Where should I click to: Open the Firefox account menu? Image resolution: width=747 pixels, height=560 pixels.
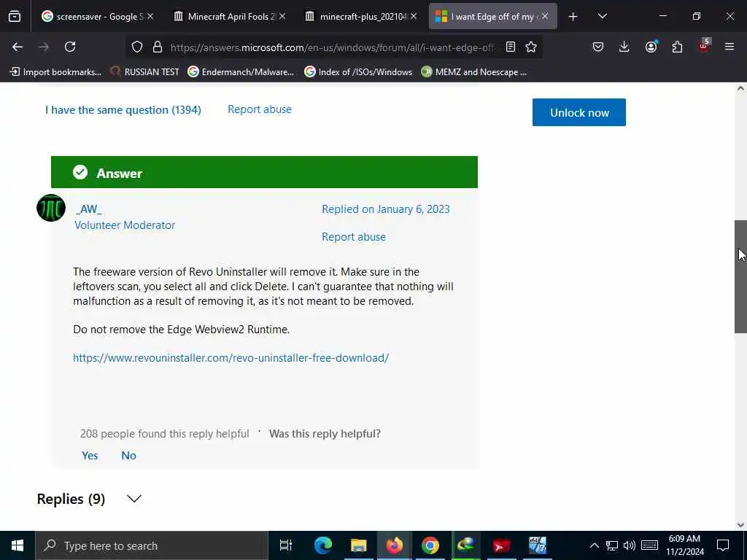click(651, 47)
